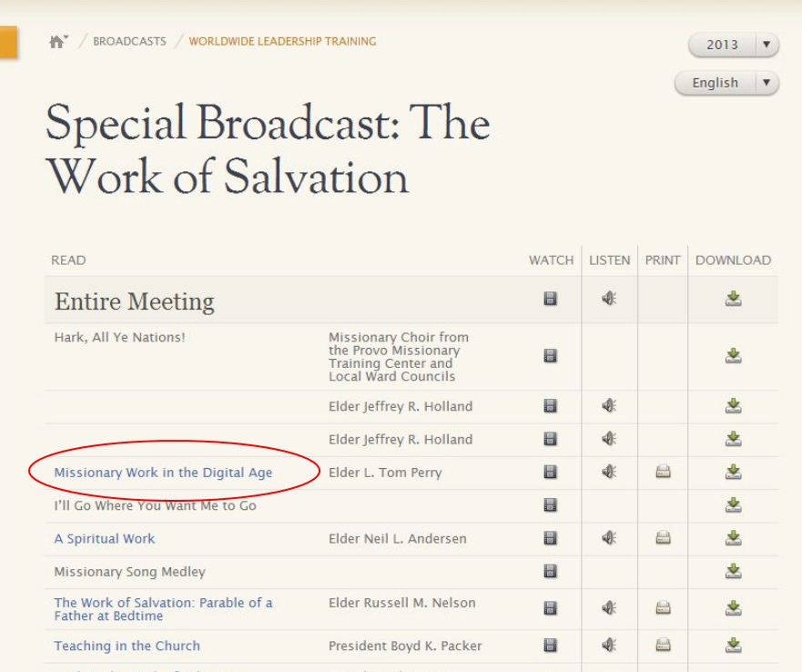Open Missionary Work in the Digital Age
This screenshot has width=802, height=672.
pyautogui.click(x=163, y=473)
